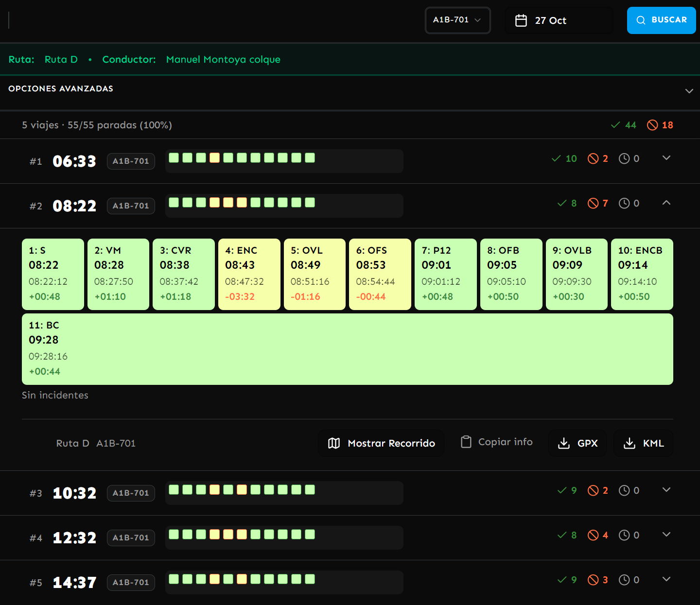
Task: Expand trip #5 at 14:37
Action: pos(666,579)
